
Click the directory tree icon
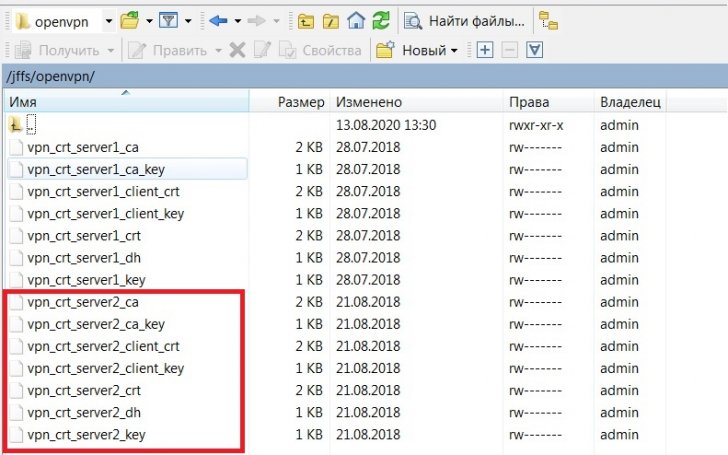(x=548, y=21)
